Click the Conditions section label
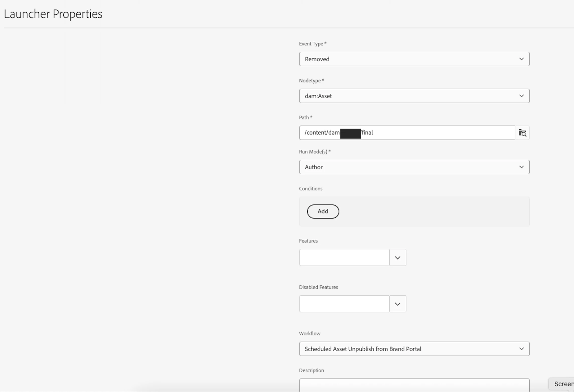 311,188
